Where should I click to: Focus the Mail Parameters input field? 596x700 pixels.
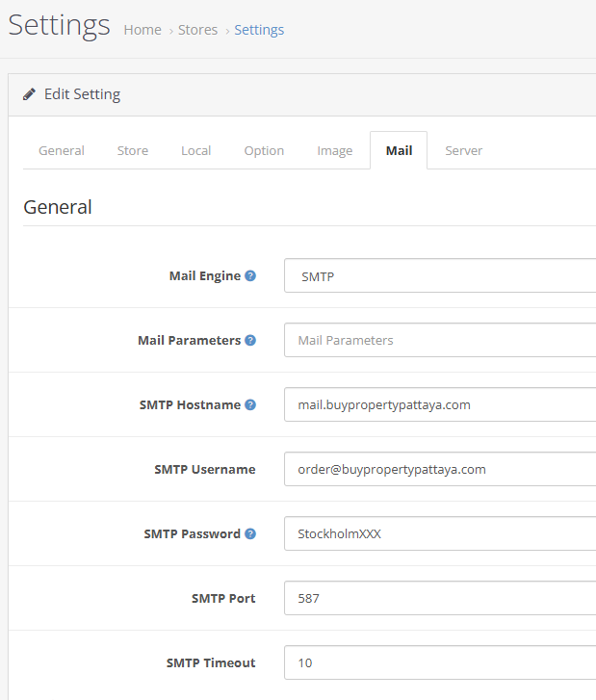[440, 340]
